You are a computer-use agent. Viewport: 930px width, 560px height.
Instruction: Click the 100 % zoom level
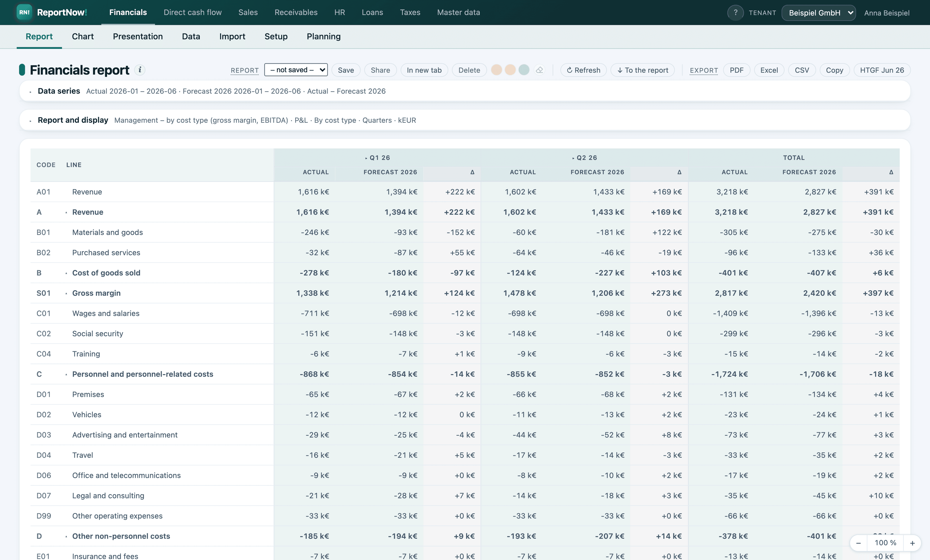coord(885,543)
